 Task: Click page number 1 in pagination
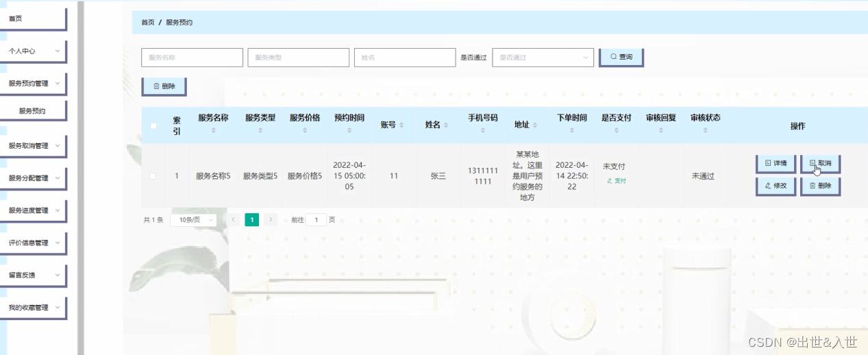pyautogui.click(x=252, y=220)
